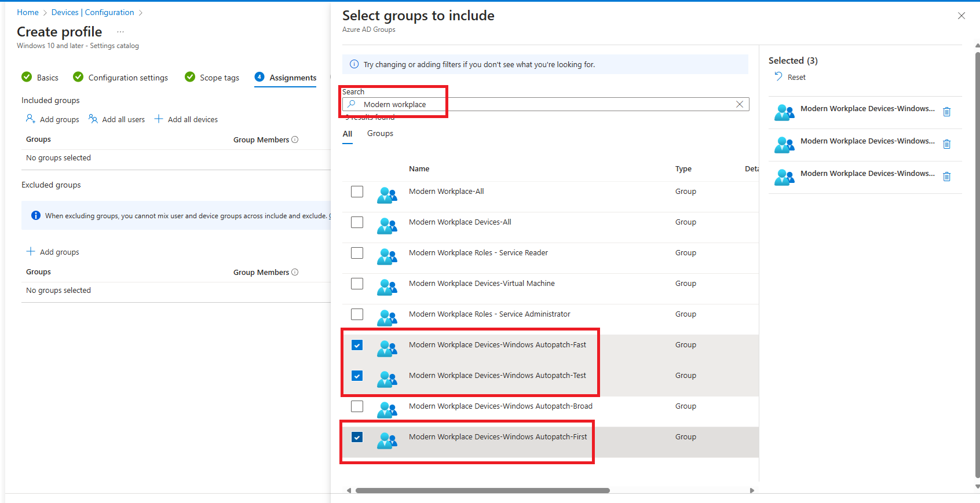Open Devices | Configuration breadcrumb link
This screenshot has height=503, width=980.
93,12
